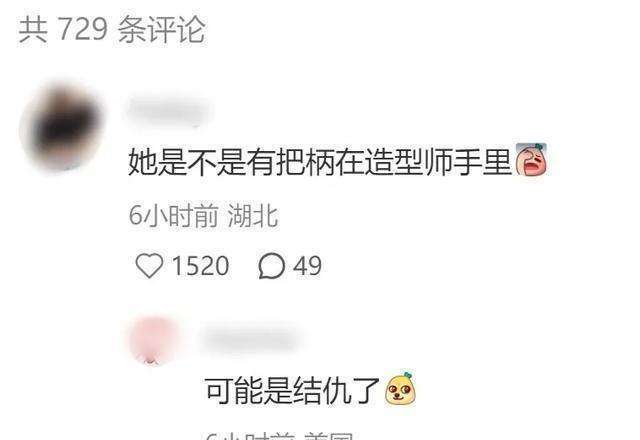Open first commenter's blurred username

[169, 110]
